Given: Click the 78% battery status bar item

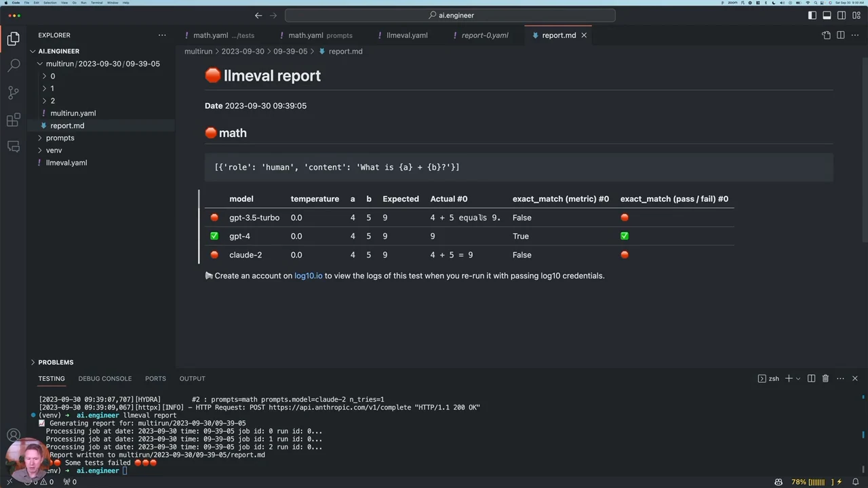Looking at the screenshot, I should pyautogui.click(x=816, y=482).
